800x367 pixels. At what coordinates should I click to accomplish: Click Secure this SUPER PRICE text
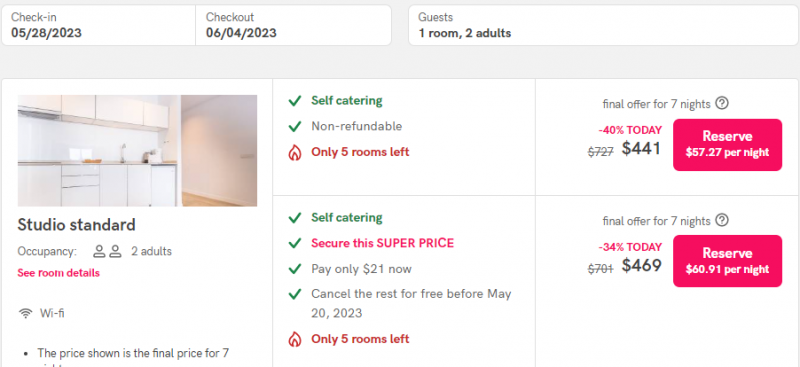click(383, 243)
